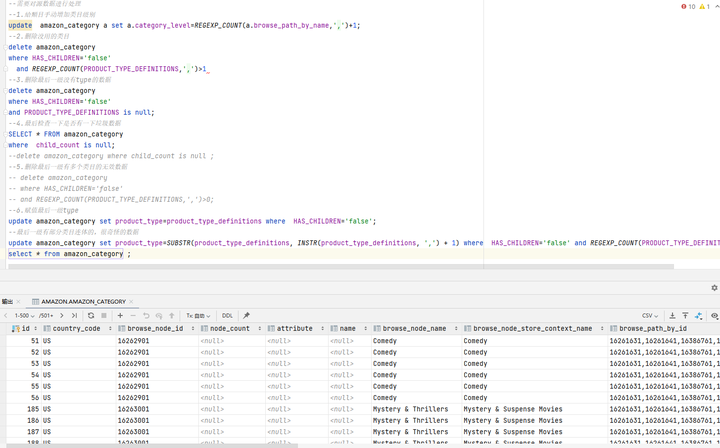The height and width of the screenshot is (448, 720).
Task: Jump to the last results page
Action: [x=74, y=316]
